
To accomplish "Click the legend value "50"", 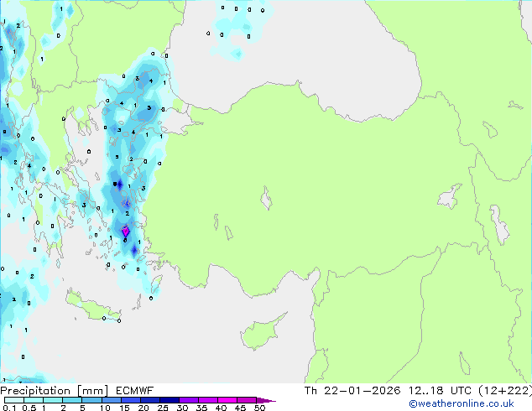I will click(x=259, y=408).
